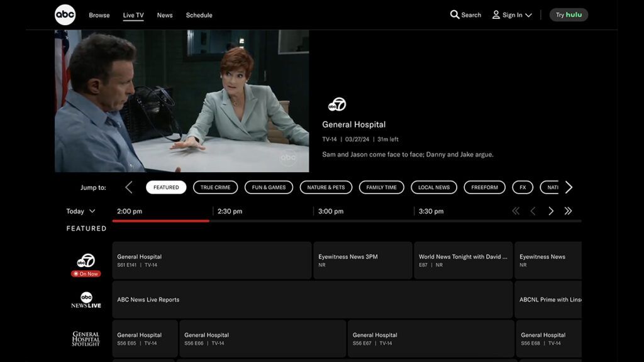The height and width of the screenshot is (362, 644).
Task: Click the General Hospital title heading
Action: (x=353, y=124)
